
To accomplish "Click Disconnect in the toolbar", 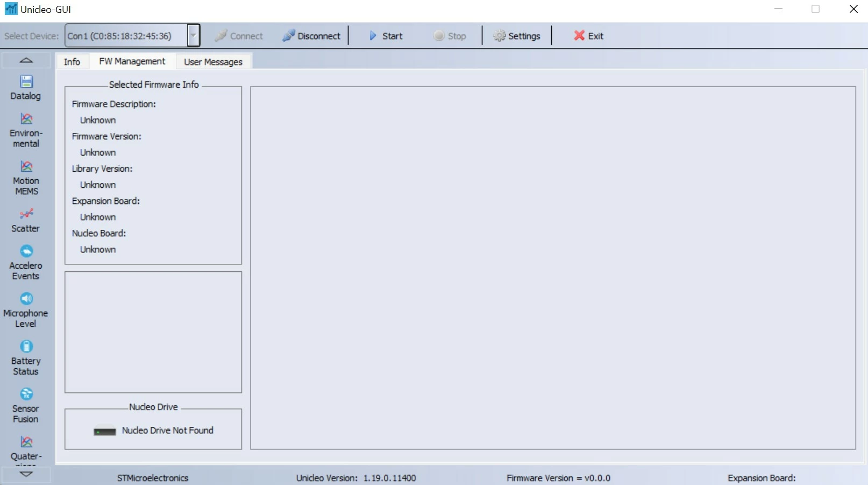I will click(x=311, y=36).
